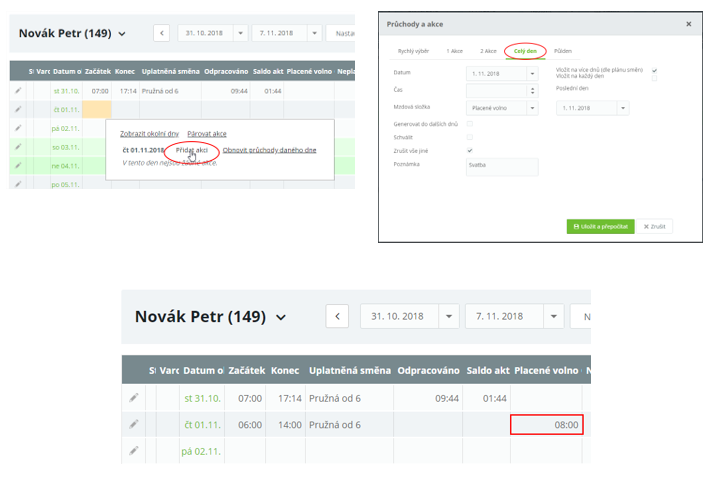Screen dimensions: 714x477
Task: Open Datum date picker in dialog
Action: click(x=532, y=73)
